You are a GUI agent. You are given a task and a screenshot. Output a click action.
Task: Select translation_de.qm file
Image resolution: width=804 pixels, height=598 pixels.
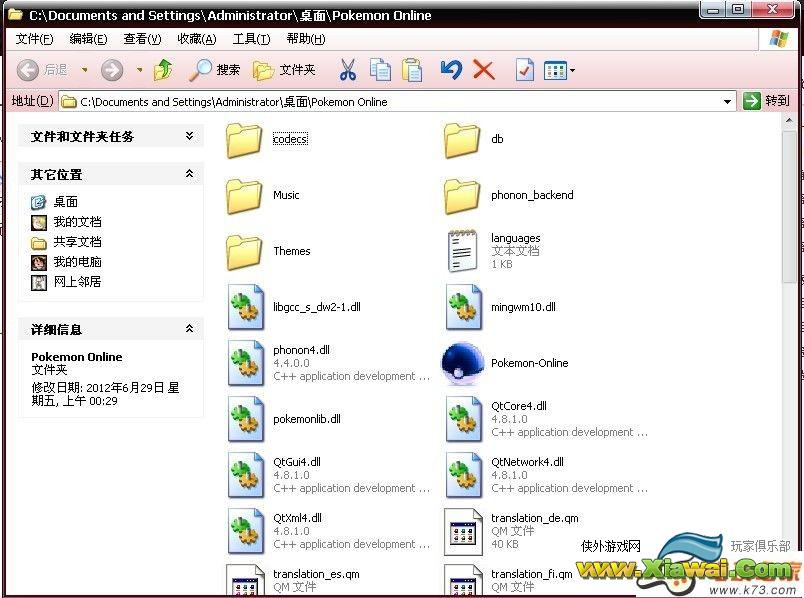511,531
